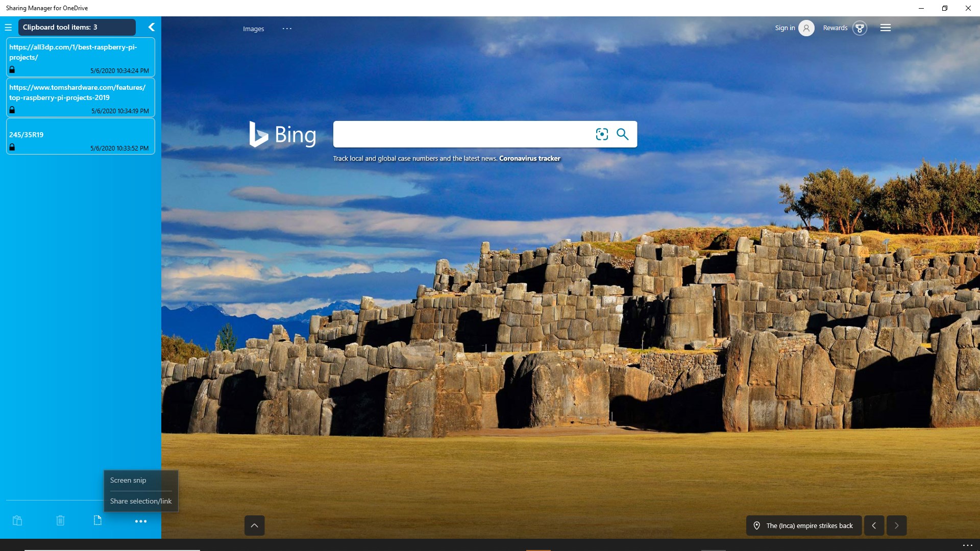Click the dotted page selection icon
980x551 pixels.
97,520
